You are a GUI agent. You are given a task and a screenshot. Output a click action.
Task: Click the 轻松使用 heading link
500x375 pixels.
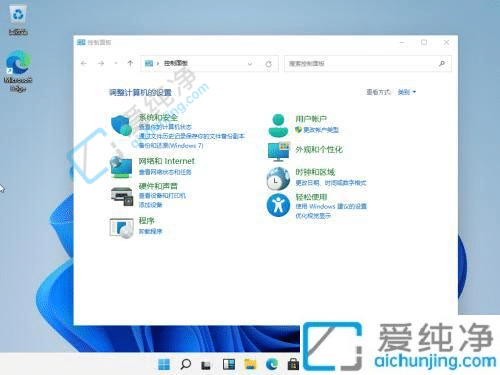(311, 197)
